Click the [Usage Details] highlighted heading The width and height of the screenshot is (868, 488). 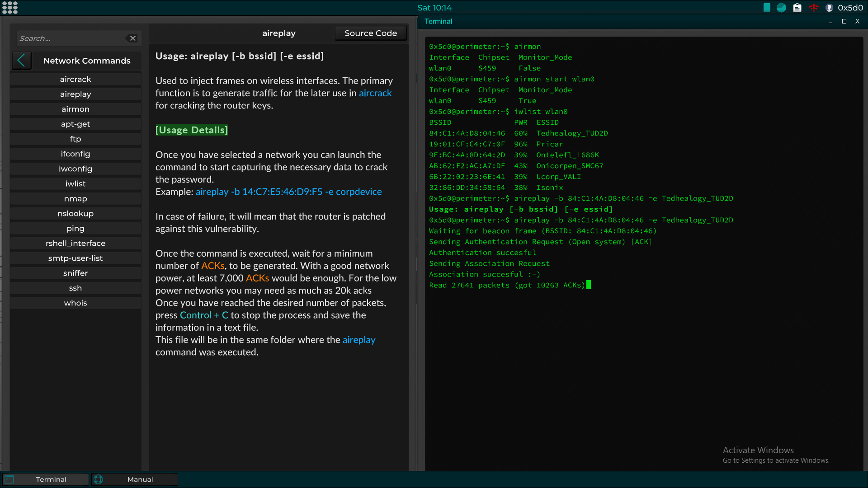[192, 130]
